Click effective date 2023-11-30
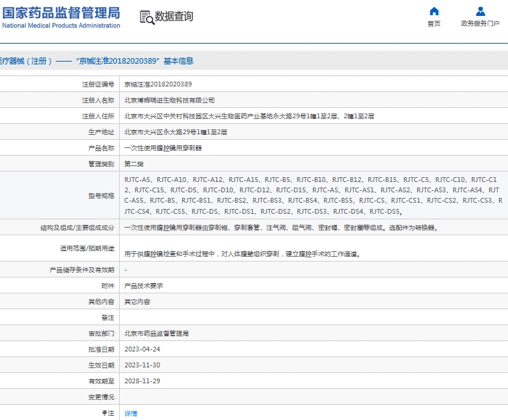This screenshot has height=420, width=508. click(143, 365)
